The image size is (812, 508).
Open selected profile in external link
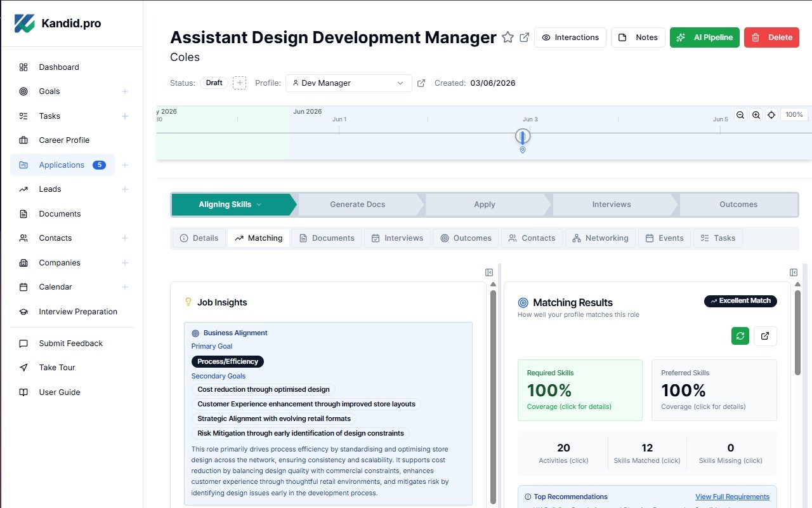coord(421,83)
